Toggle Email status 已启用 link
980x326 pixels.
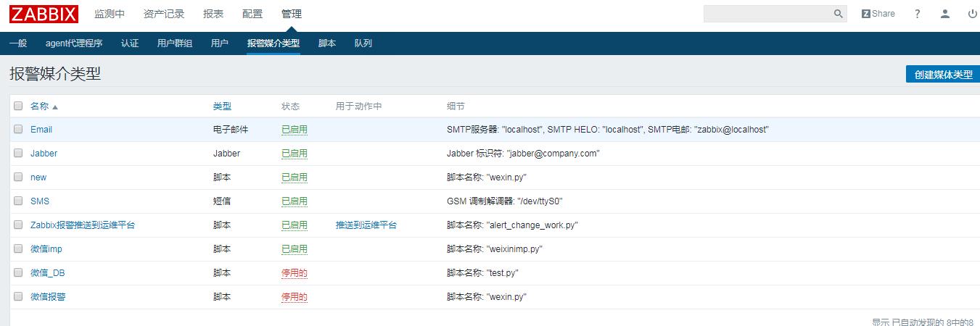295,130
